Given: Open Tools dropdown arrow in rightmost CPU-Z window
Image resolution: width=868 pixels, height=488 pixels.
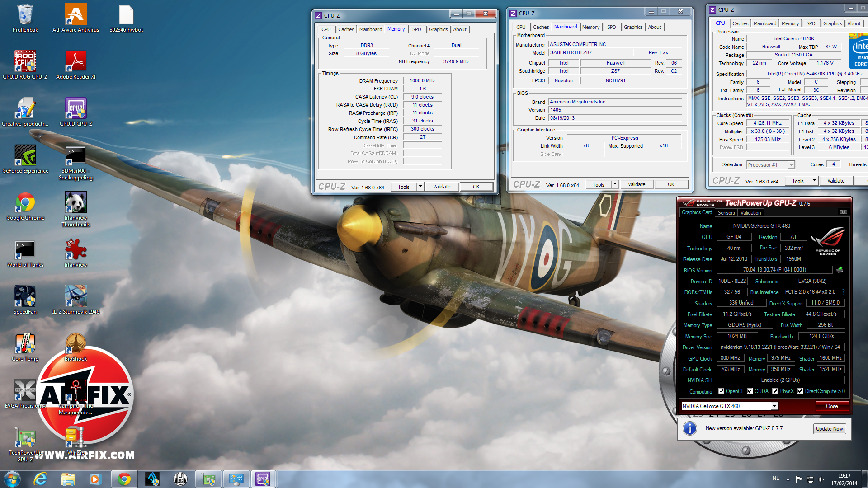Looking at the screenshot, I should 814,181.
